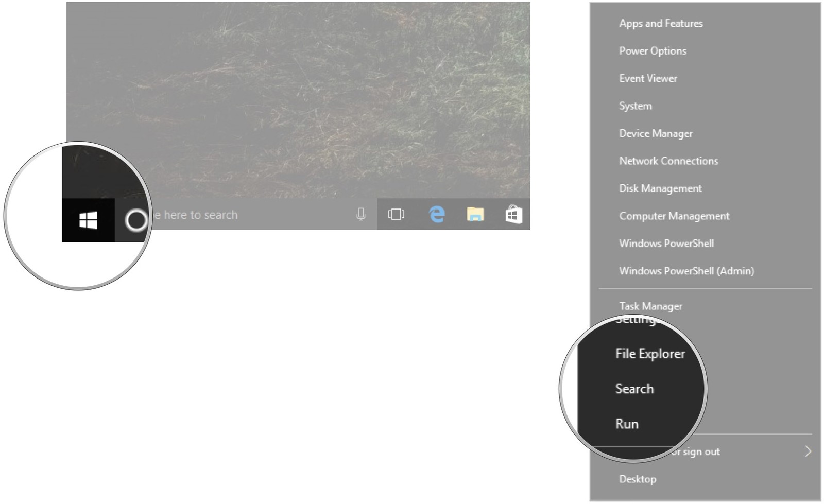Launch Task Manager
This screenshot has height=504, width=824.
pyautogui.click(x=650, y=306)
